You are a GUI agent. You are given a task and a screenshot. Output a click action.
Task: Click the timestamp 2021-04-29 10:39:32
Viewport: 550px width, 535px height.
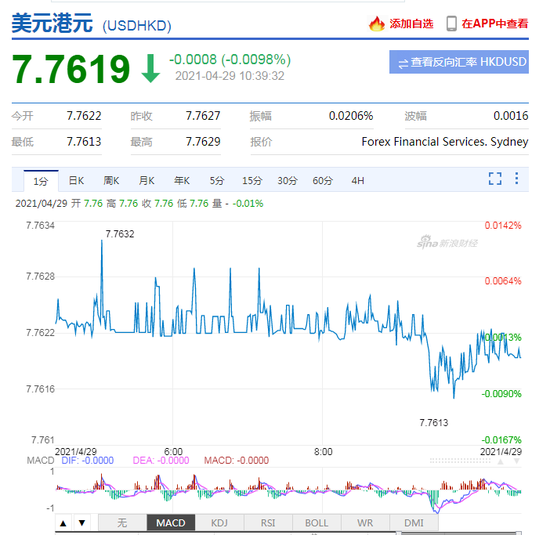(x=230, y=76)
